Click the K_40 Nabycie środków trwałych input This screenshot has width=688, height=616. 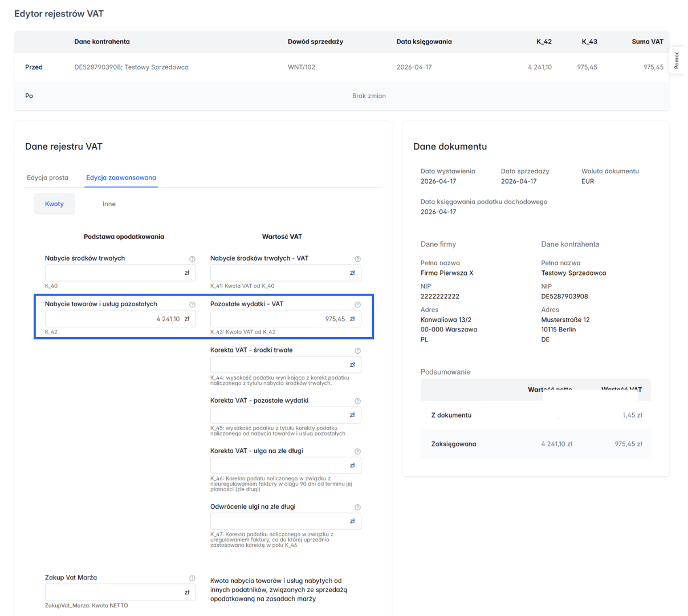coord(114,273)
